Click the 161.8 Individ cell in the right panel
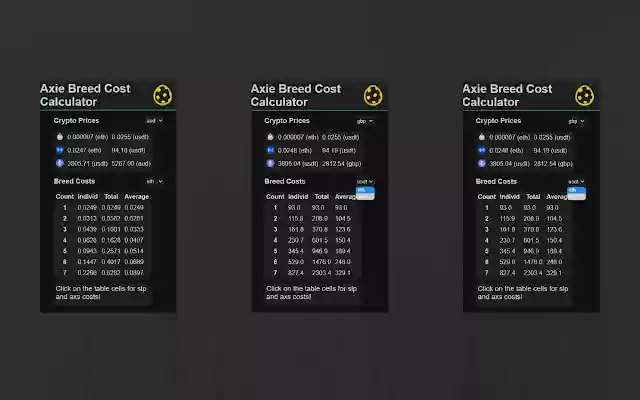640x400 pixels. point(507,229)
